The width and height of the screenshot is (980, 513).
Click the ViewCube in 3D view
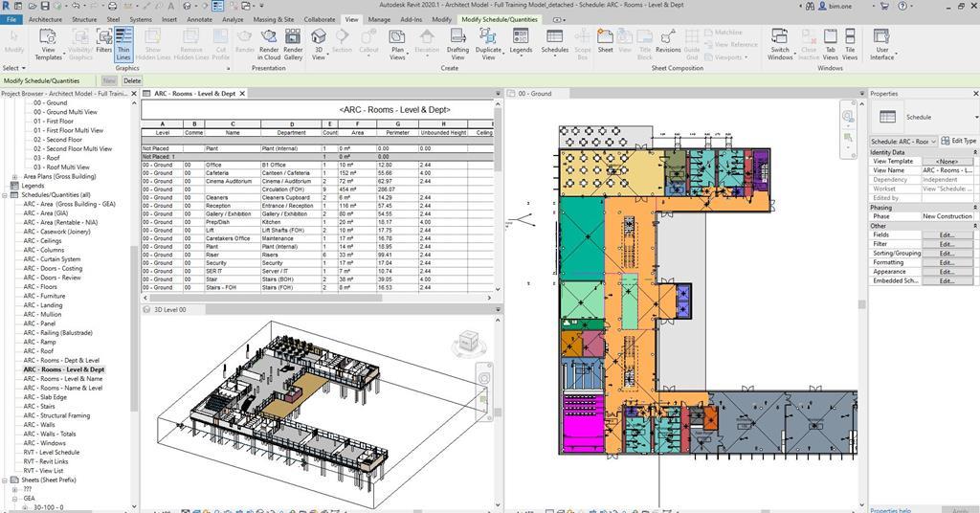469,342
